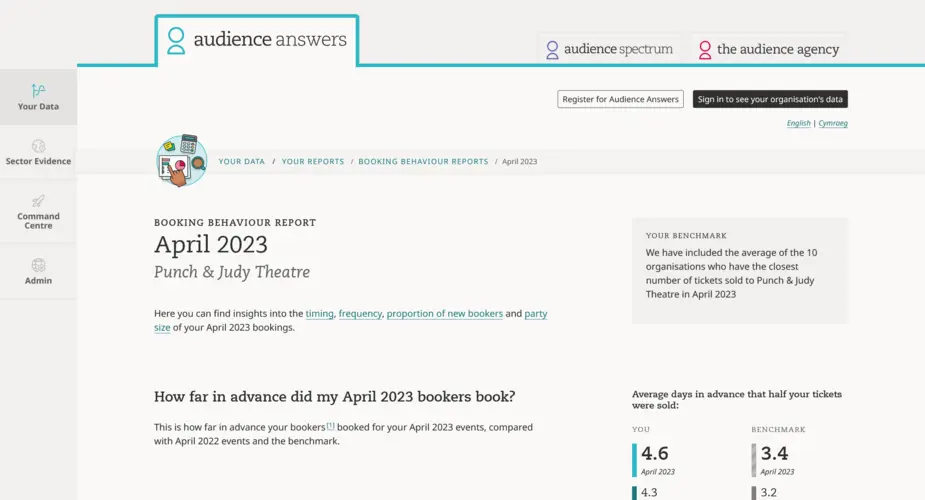The width and height of the screenshot is (925, 500).
Task: Go to BOOKING BEHAVIOUR REPORTS breadcrumb
Action: click(x=423, y=162)
